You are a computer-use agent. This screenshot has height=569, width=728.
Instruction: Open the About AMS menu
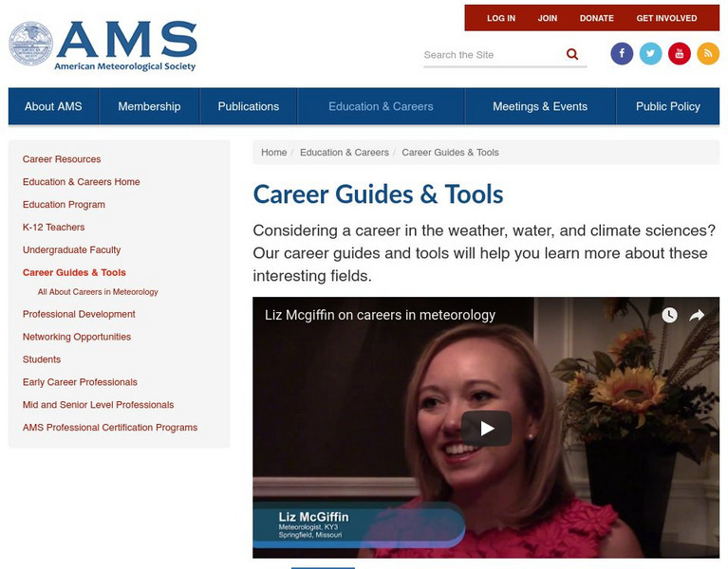pos(53,106)
